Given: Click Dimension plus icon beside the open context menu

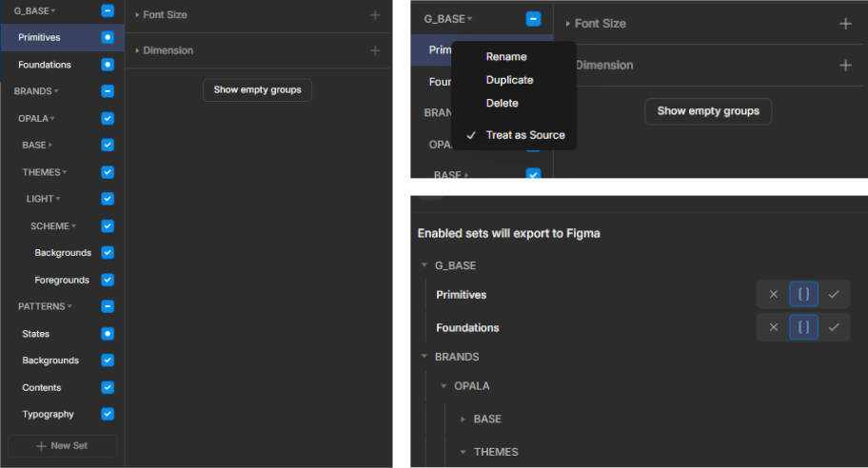Looking at the screenshot, I should pyautogui.click(x=845, y=66).
